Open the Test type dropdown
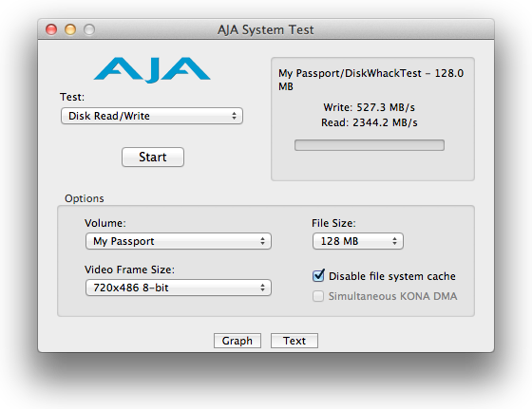Image resolution: width=532 pixels, height=409 pixels. 152,116
